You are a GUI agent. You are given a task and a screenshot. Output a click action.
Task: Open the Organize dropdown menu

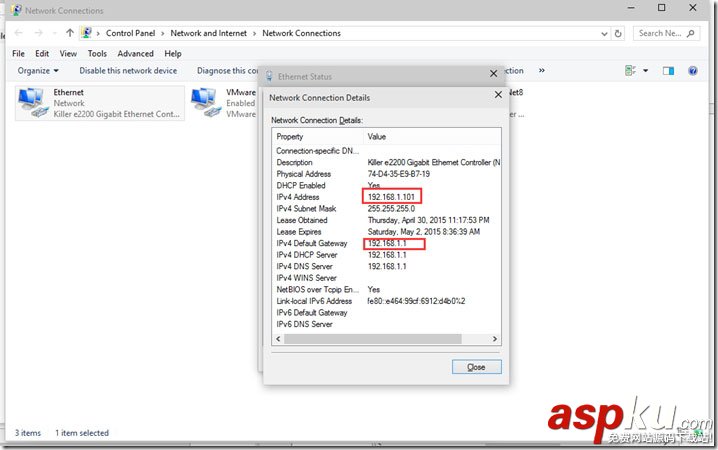pyautogui.click(x=38, y=70)
